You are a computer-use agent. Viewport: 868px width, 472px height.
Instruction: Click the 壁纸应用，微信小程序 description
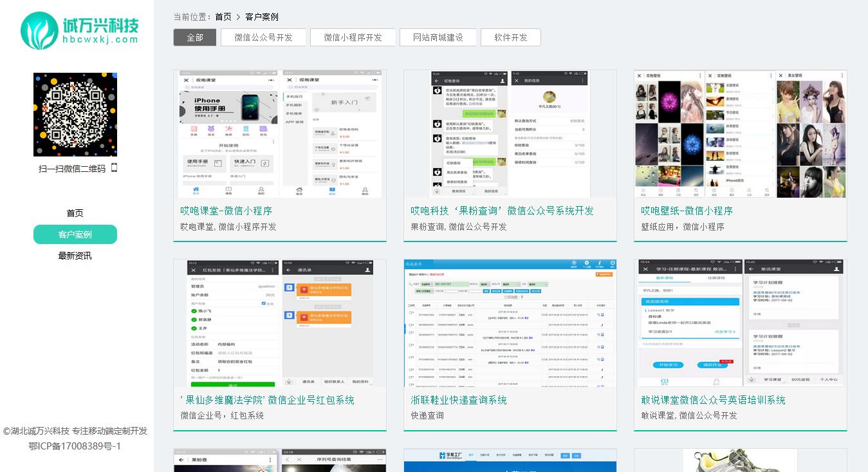[683, 227]
